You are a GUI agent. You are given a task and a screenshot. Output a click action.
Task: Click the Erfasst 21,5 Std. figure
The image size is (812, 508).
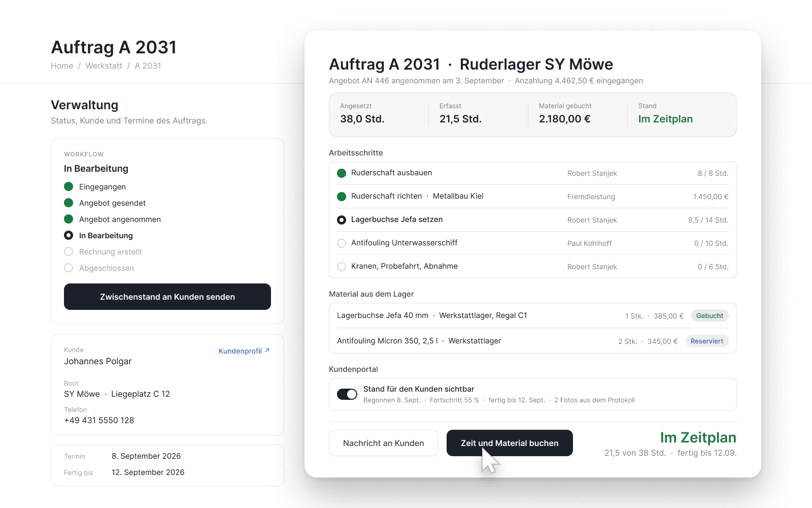click(460, 119)
